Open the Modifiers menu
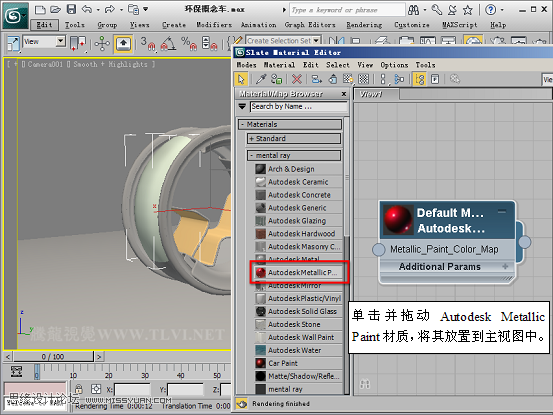The image size is (553, 415). tap(214, 25)
